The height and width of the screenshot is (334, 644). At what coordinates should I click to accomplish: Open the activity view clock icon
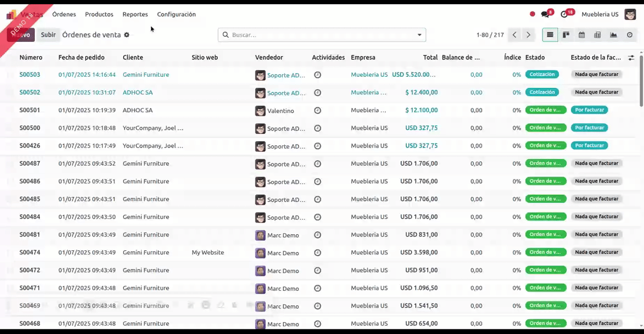(x=629, y=35)
